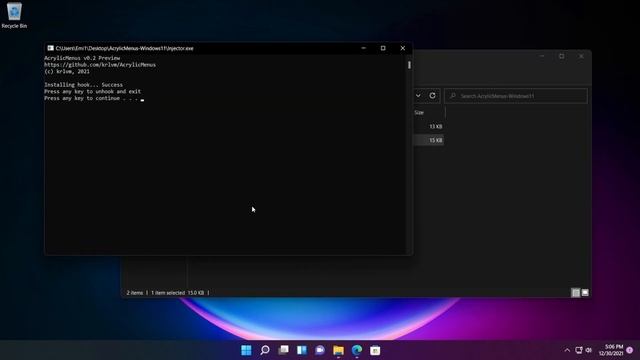Select the highlighted 15 KB file size cell
The image size is (640, 360).
tap(436, 140)
